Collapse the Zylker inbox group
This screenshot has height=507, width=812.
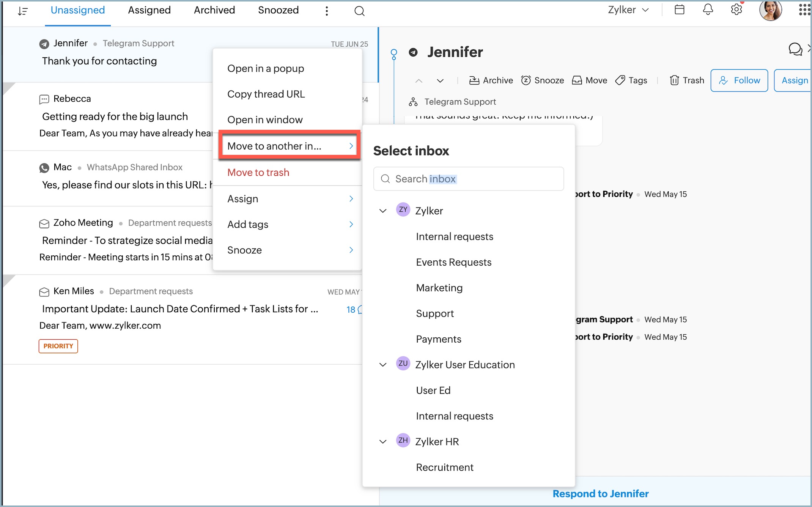point(383,211)
